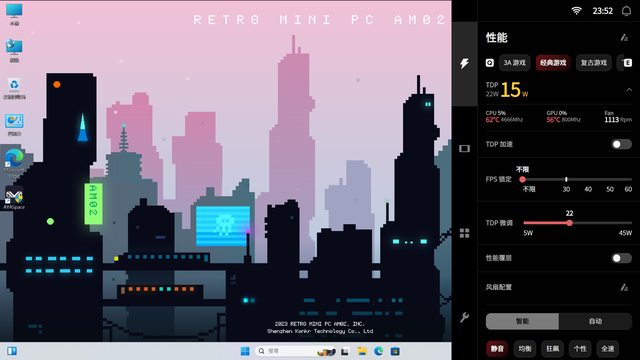The width and height of the screenshot is (640, 360).
Task: Turn on the 性能覆层 overlay switch
Action: 622,258
